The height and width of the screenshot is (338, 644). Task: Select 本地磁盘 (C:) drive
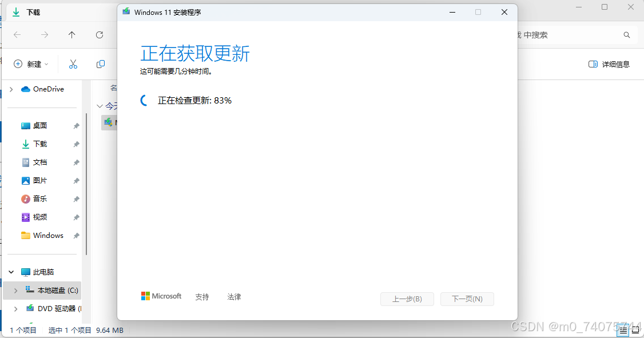pos(51,291)
